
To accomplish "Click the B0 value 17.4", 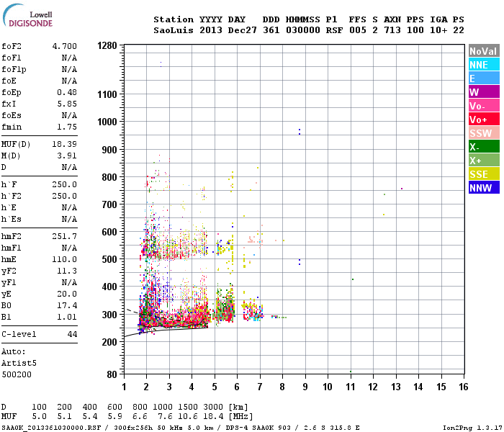I will [x=67, y=305].
